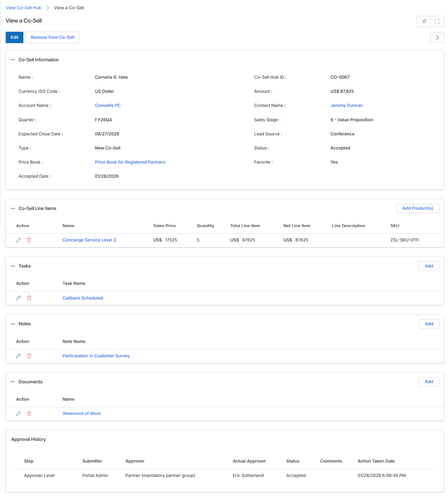Click the Approver column header in Approval History
Screen dimensions: 448x500
point(135,461)
